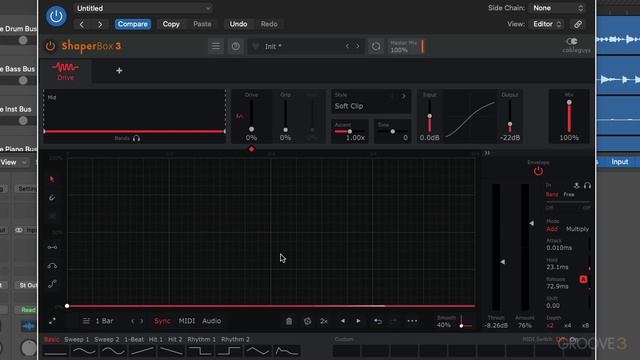Viewport: 640px width, 360px height.
Task: Click the Redo button
Action: (269, 24)
